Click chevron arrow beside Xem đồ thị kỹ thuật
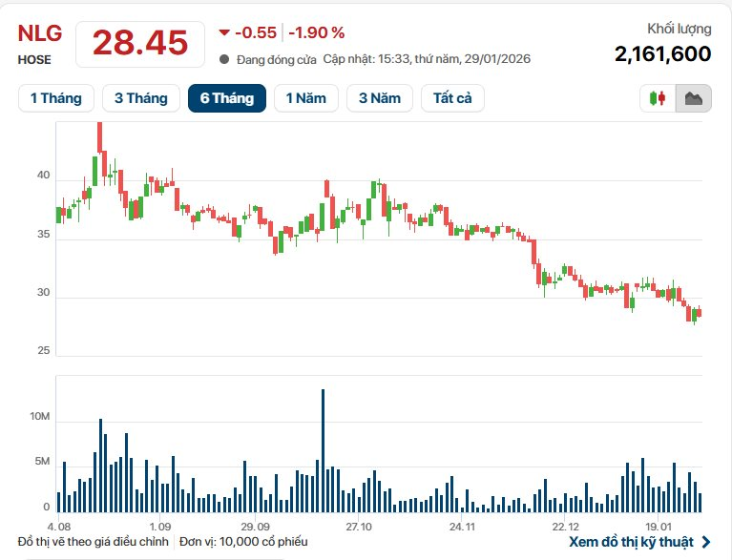Viewport: 732px width, 560px height. pos(706,542)
